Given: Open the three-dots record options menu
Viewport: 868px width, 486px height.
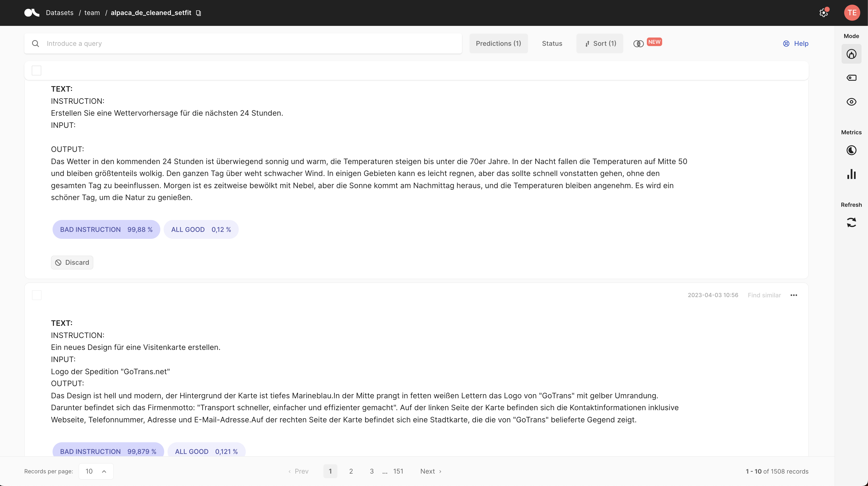Looking at the screenshot, I should [793, 295].
